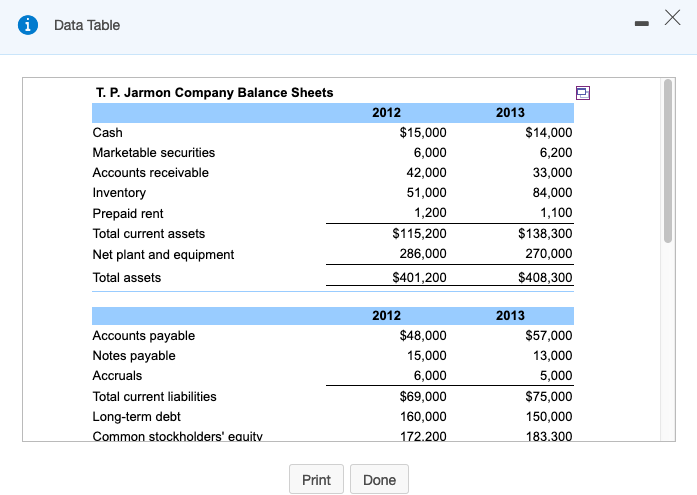Screen dimensions: 697x495
Task: Click the 13,000 notes payable value
Action: (x=553, y=355)
